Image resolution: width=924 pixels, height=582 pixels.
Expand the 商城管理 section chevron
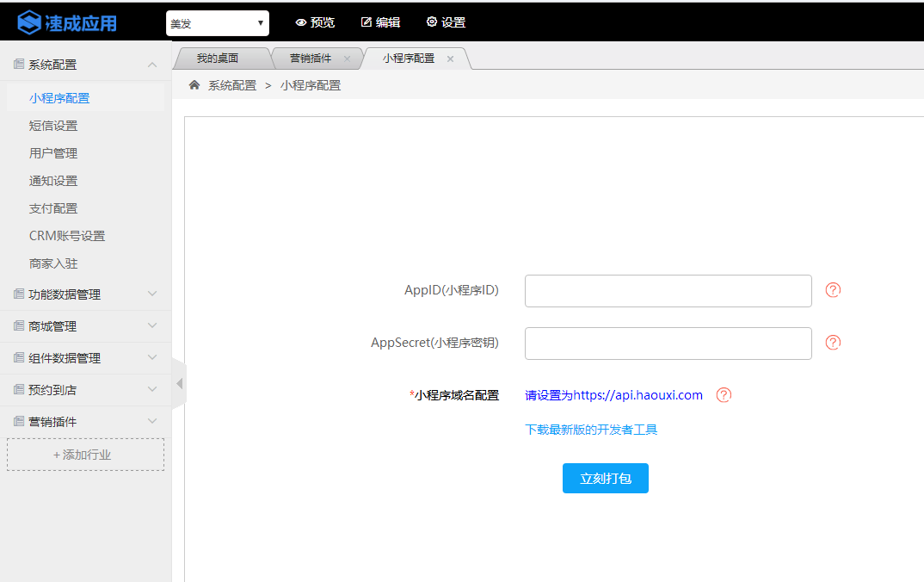152,325
